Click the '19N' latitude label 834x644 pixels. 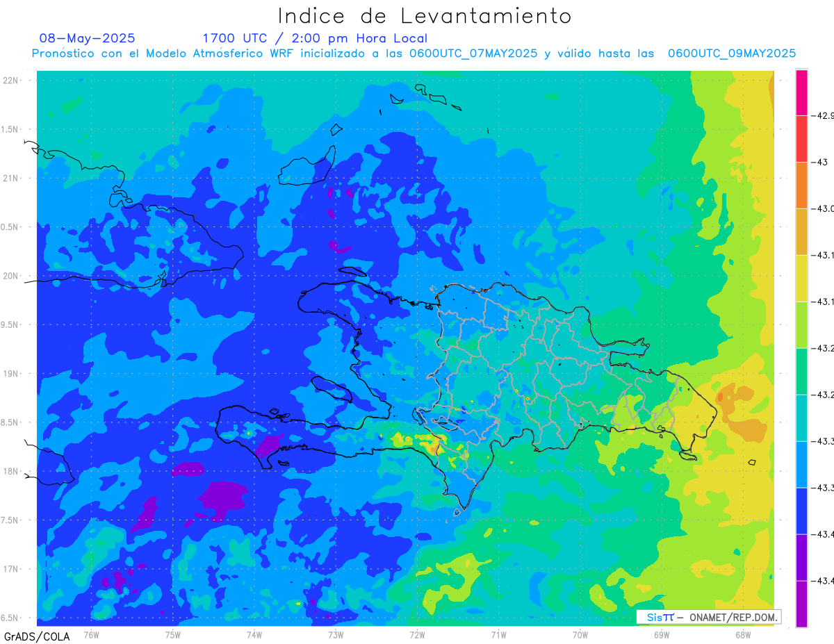click(x=11, y=373)
